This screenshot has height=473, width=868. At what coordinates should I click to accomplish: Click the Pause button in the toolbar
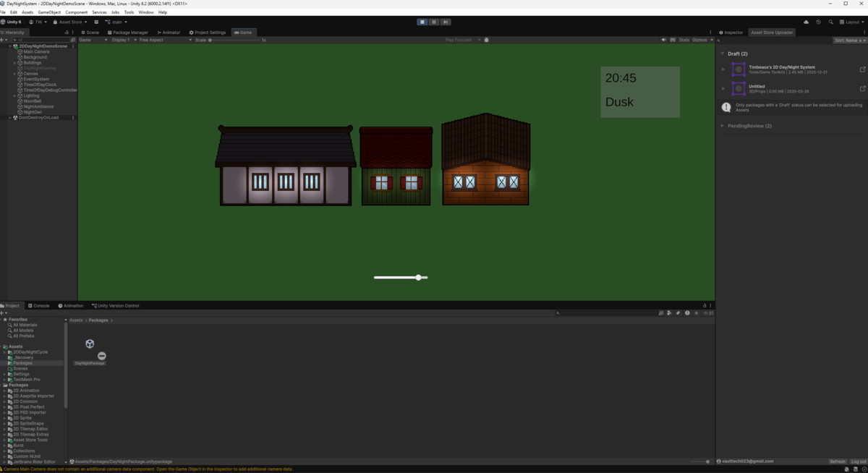tap(434, 22)
